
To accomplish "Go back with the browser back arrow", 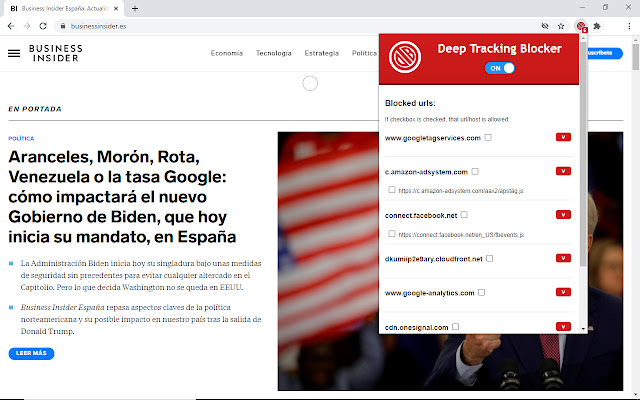I will (11, 26).
